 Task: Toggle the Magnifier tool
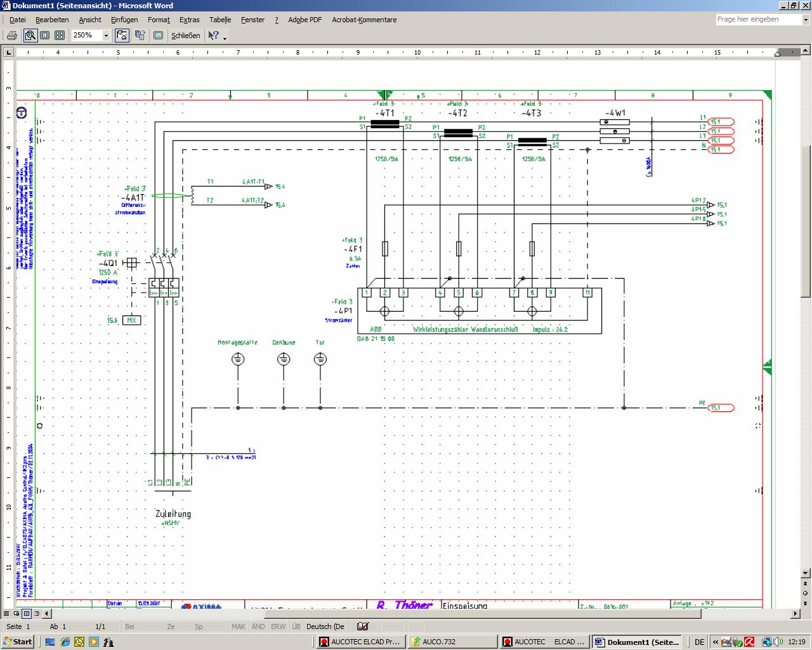coord(30,36)
